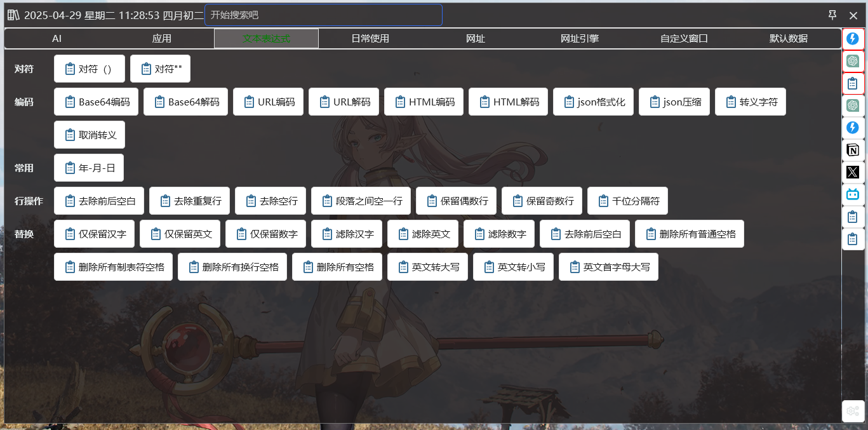Click the lightning sidebar icon without red outline
The image size is (868, 430).
pos(853,128)
